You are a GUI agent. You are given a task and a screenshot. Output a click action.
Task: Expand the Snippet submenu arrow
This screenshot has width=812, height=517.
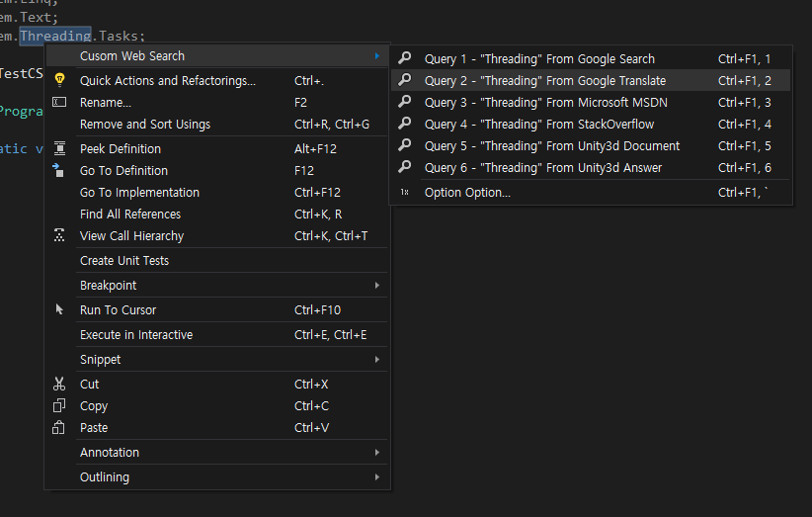point(377,360)
